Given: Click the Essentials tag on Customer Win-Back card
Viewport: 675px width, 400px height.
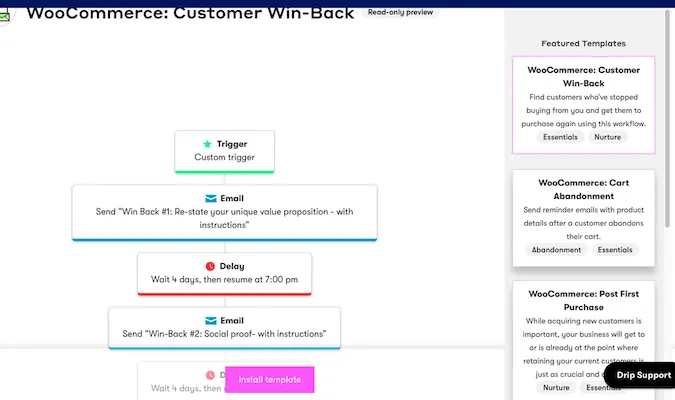Looking at the screenshot, I should point(560,137).
